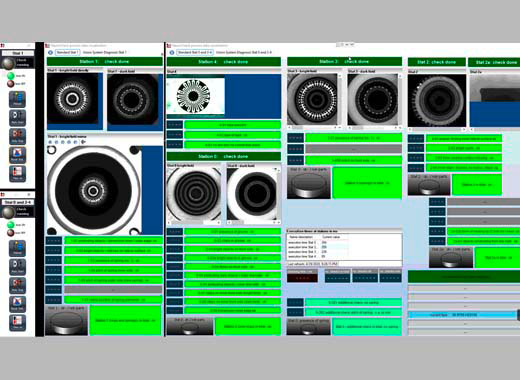The image size is (520, 380).
Task: Select the green test radio in Stat 0 and 2-4 panel
Action: [x=11, y=225]
